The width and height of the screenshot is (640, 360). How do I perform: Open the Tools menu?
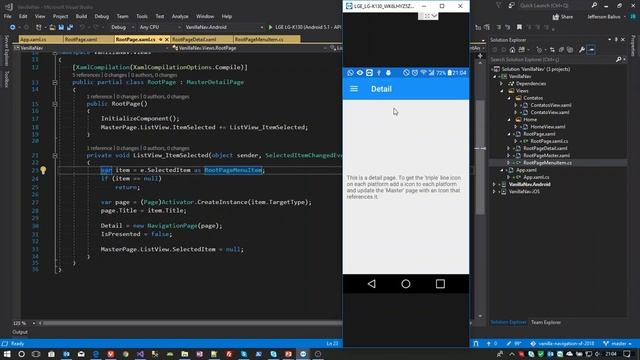click(x=142, y=17)
